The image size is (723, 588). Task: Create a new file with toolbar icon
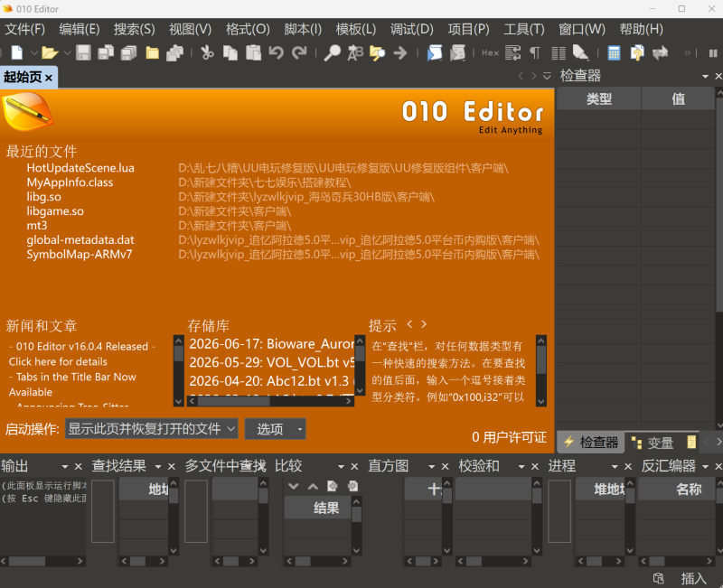click(x=16, y=52)
